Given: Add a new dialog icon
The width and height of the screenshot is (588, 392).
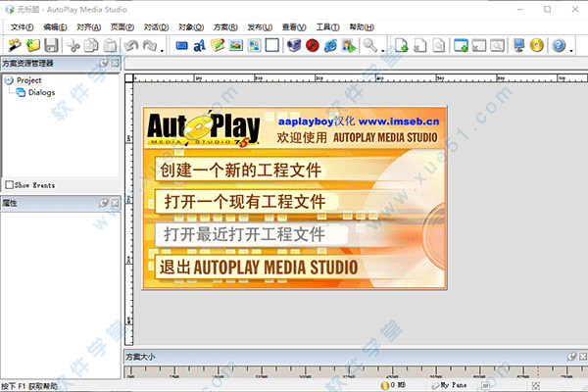Looking at the screenshot, I should (x=461, y=45).
